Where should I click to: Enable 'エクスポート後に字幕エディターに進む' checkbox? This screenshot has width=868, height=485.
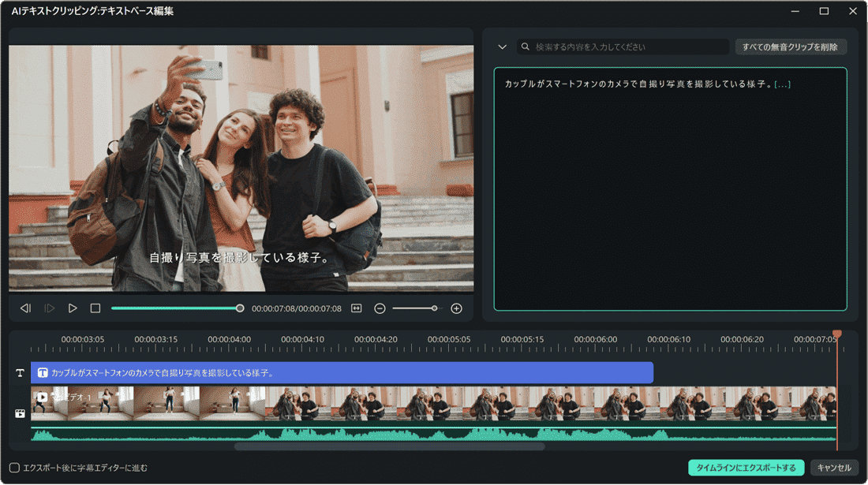pos(14,468)
